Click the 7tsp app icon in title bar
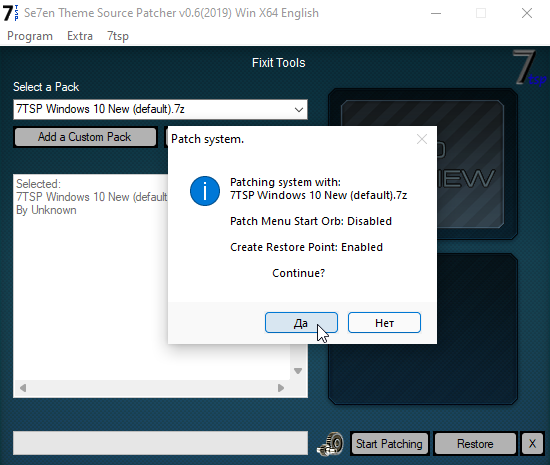This screenshot has width=550, height=465. [11, 13]
